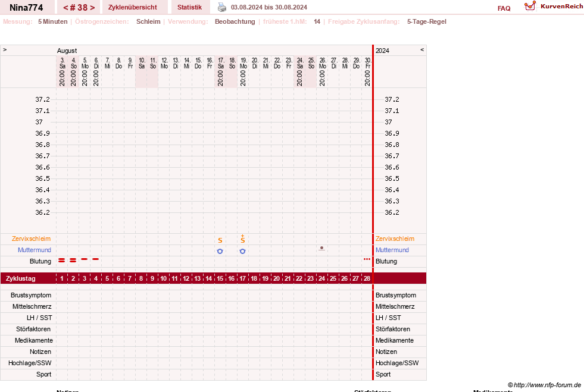Click the left Hochlage/SSW row label

click(30, 363)
